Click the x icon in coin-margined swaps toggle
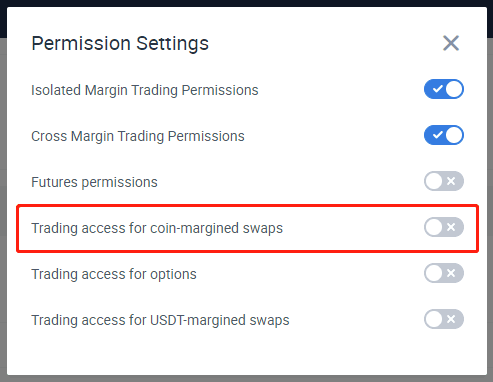 click(451, 227)
